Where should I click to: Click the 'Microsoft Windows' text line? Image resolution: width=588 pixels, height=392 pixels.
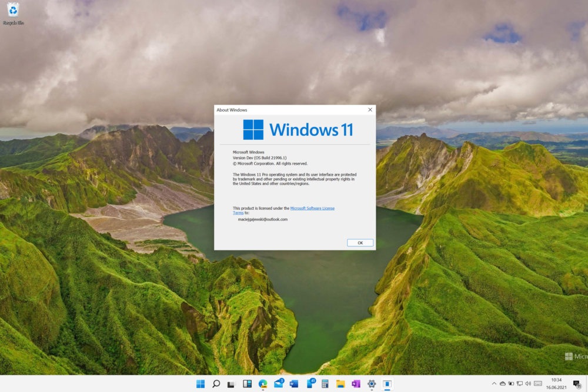pos(248,152)
